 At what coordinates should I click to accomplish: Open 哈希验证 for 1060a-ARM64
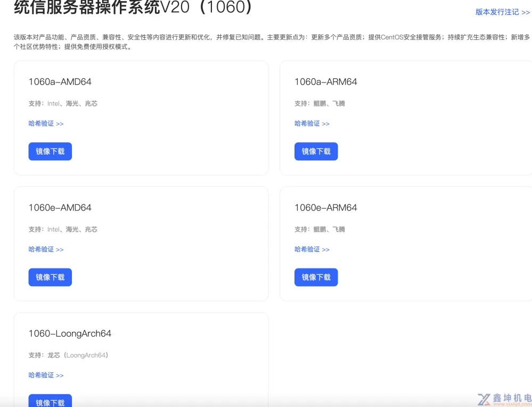pos(312,124)
